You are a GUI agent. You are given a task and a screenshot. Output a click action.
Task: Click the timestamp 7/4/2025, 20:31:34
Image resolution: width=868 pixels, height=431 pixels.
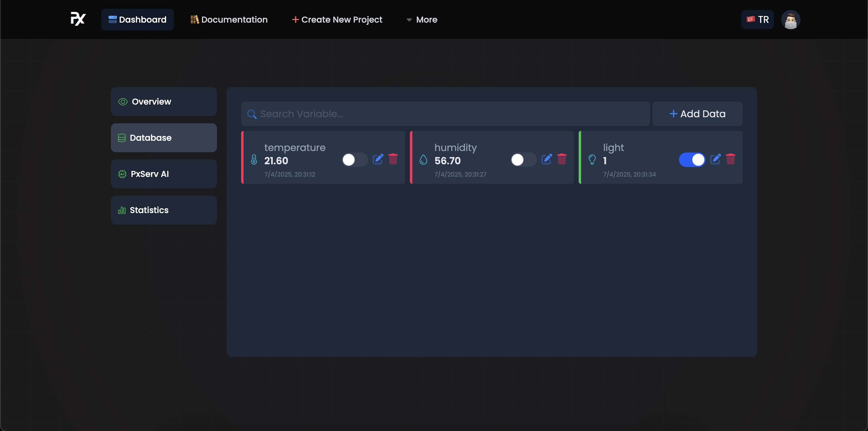click(629, 174)
